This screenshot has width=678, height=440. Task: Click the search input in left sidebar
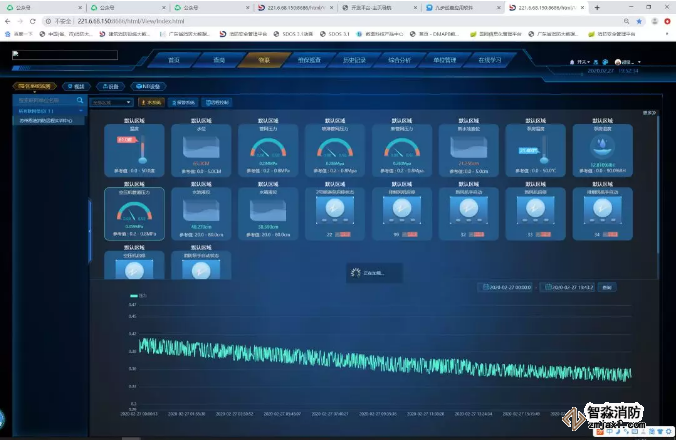click(46, 100)
